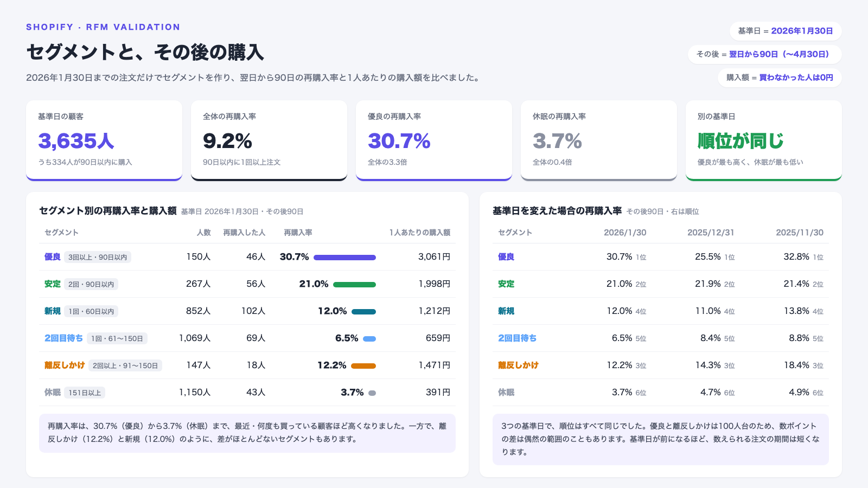The height and width of the screenshot is (488, 868).
Task: Click the 151日以上 tag
Action: (85, 393)
